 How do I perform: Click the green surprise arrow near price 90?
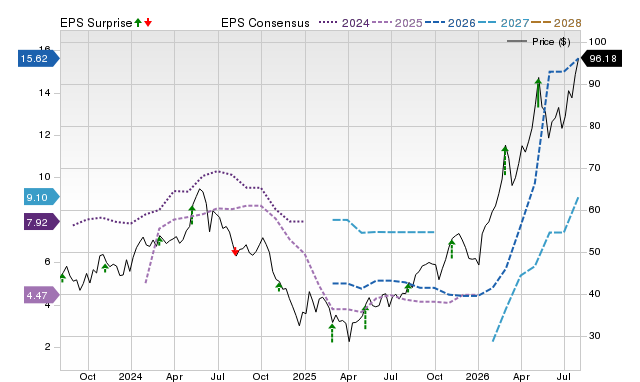pyautogui.click(x=538, y=93)
